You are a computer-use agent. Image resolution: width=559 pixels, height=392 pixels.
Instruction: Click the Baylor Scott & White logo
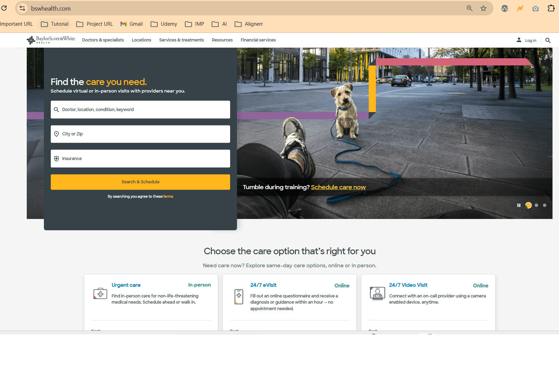pyautogui.click(x=51, y=40)
